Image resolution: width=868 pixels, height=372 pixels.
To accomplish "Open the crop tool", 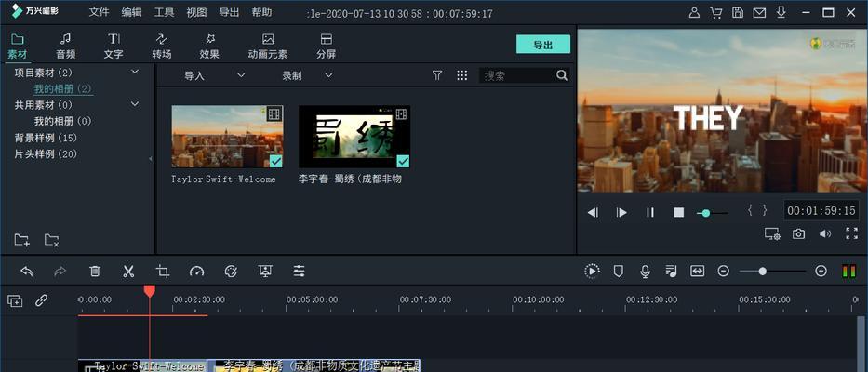I will (x=162, y=272).
